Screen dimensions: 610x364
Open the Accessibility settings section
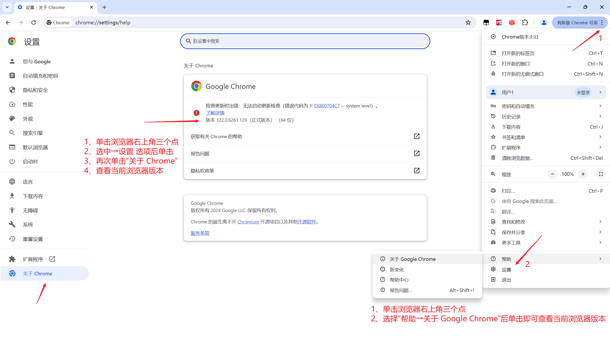pos(44,210)
